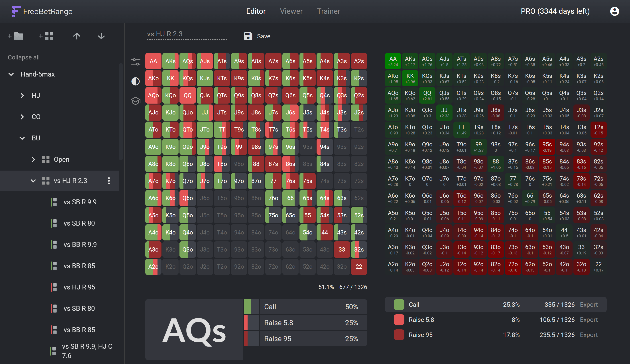Image resolution: width=630 pixels, height=364 pixels.
Task: Expand the Open range group
Action: click(33, 159)
